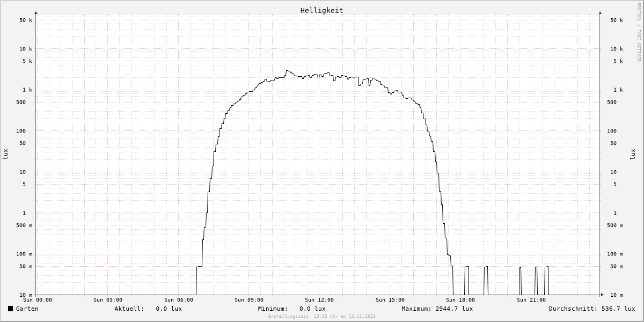Viewport: 644px width, 322px height.
Task: Click the "Sun 06:00" time axis label
Action: (x=179, y=300)
